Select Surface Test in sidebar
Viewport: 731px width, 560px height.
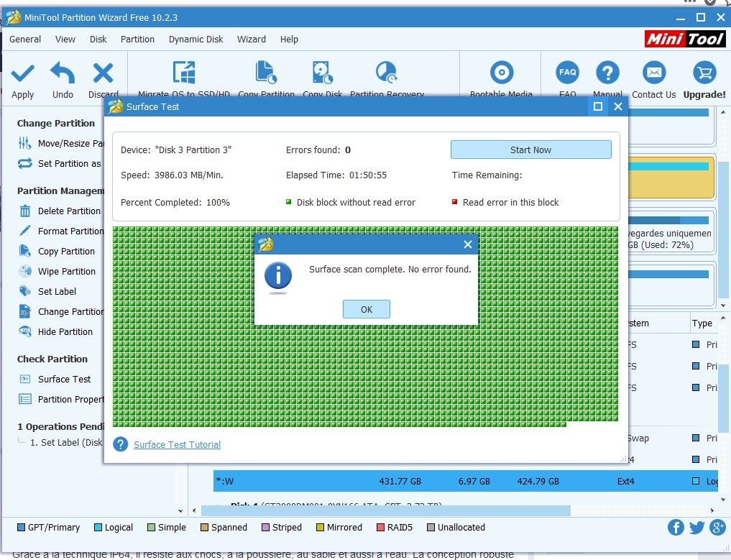click(x=55, y=379)
